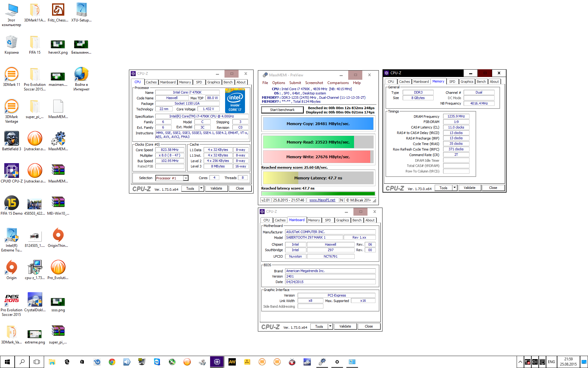Open Task View on the taskbar
Viewport: 588px width, 368px height.
tap(37, 362)
